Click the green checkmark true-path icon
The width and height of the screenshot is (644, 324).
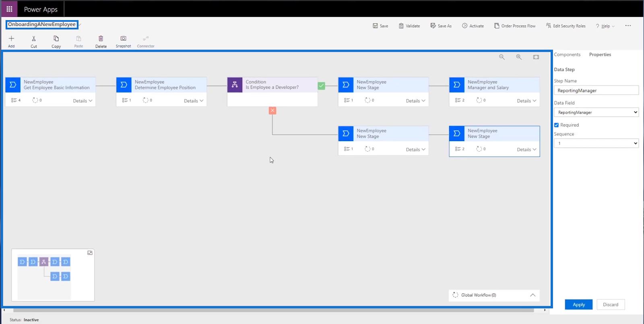coord(321,86)
